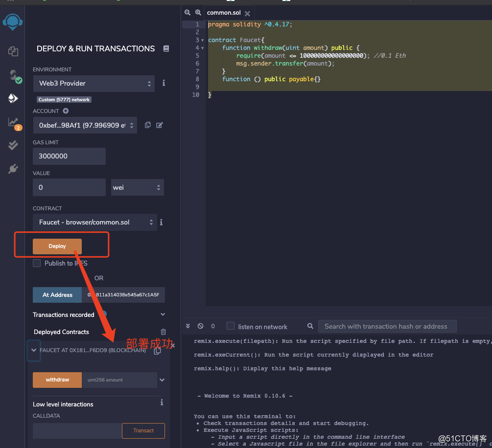Open the wei unit dropdown

[x=137, y=187]
